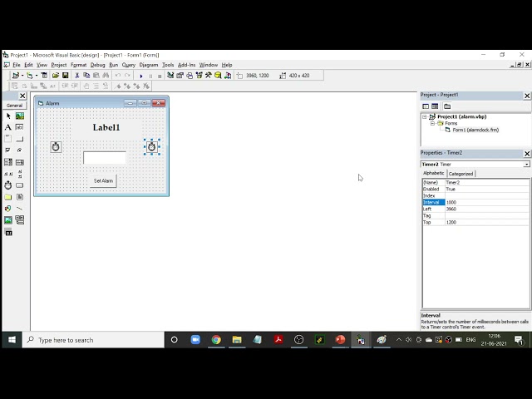
Task: Open Data View Window from toolbar
Action: pyautogui.click(x=218, y=76)
